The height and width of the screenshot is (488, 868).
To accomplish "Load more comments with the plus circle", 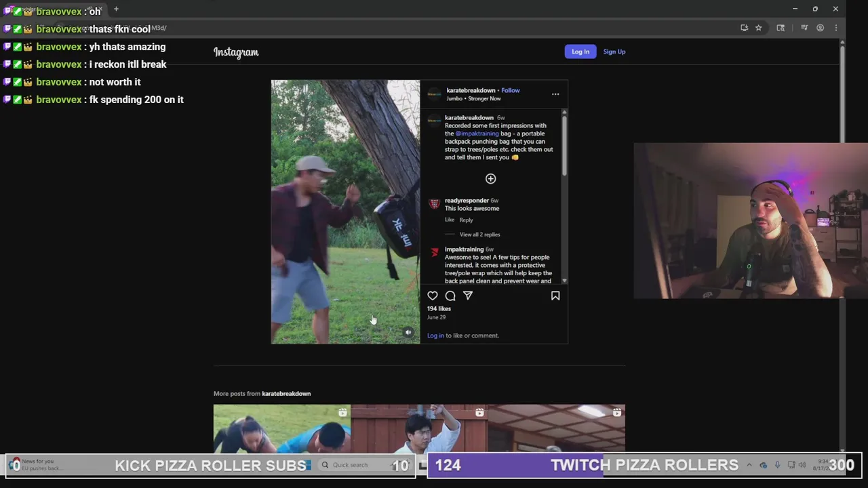I will [491, 179].
